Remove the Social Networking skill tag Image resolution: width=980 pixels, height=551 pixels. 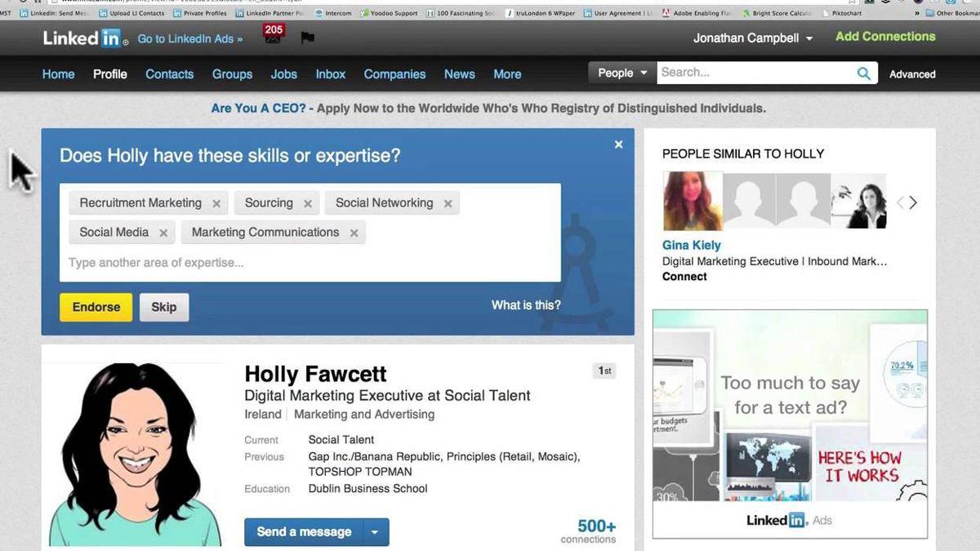[x=448, y=204]
